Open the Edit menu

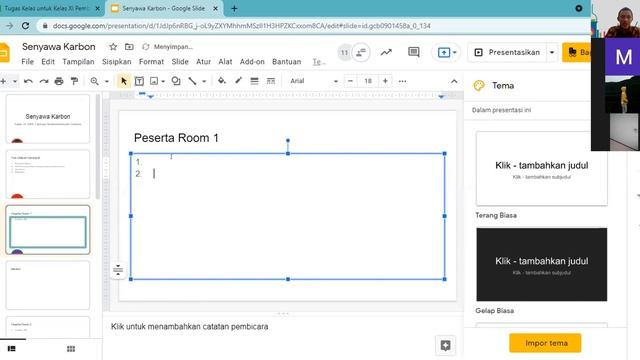pyautogui.click(x=48, y=62)
